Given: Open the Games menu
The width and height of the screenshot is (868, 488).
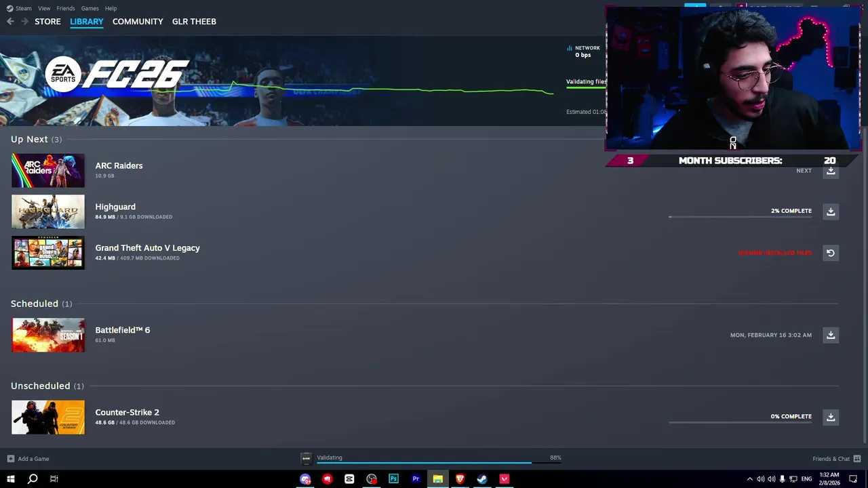Looking at the screenshot, I should coord(90,8).
